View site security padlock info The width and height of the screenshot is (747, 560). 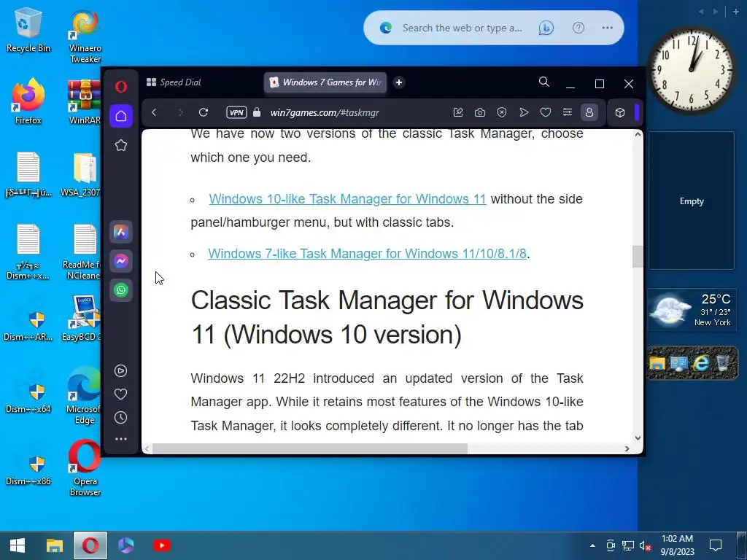(257, 112)
